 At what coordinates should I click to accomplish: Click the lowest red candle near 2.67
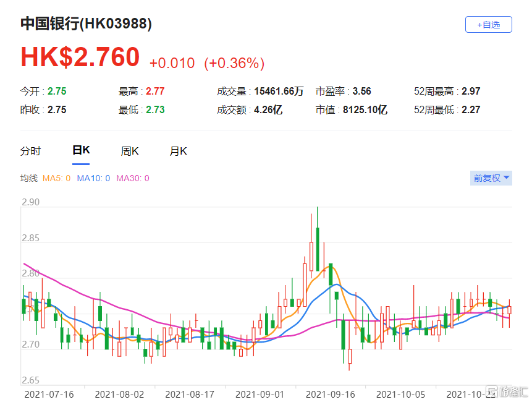[x=349, y=357]
